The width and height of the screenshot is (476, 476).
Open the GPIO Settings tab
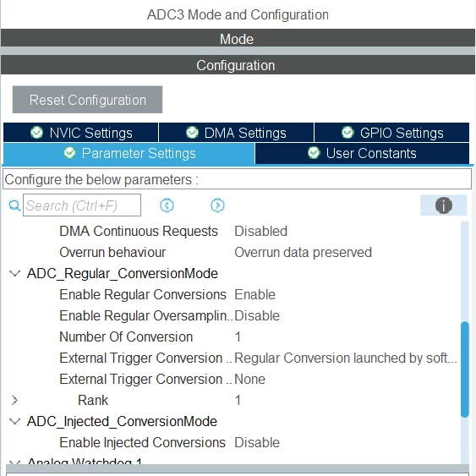[x=392, y=133]
